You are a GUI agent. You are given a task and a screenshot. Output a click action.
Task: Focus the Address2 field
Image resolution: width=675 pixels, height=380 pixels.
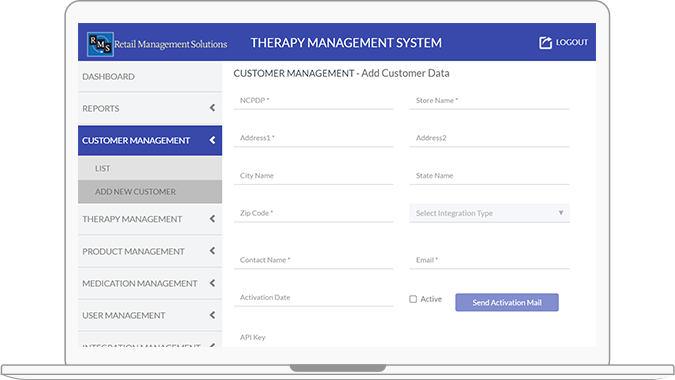pyautogui.click(x=489, y=138)
